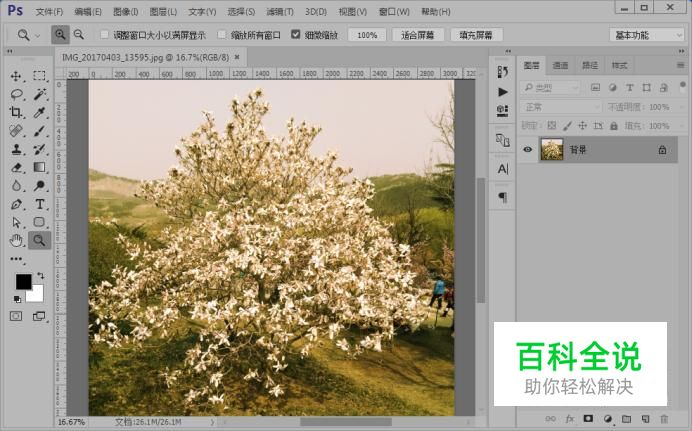Image resolution: width=692 pixels, height=431 pixels.
Task: Click the black foreground color swatch
Action: (x=23, y=282)
